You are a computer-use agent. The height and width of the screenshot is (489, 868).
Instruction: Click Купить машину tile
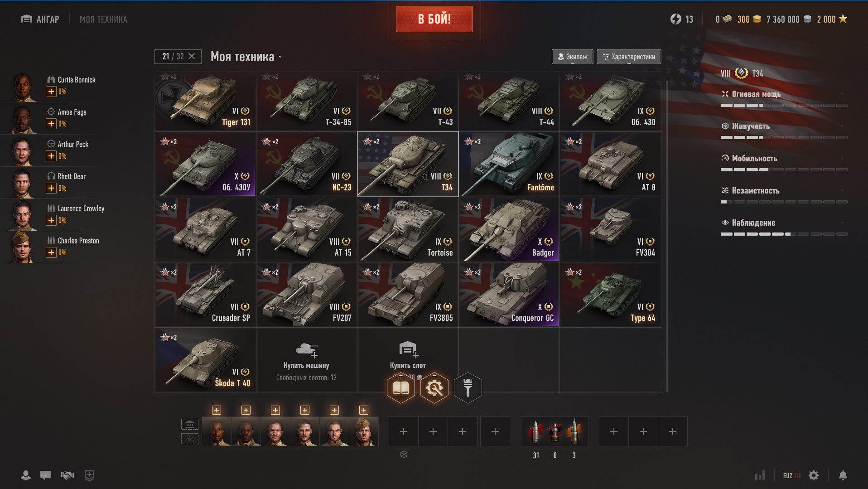click(x=307, y=360)
